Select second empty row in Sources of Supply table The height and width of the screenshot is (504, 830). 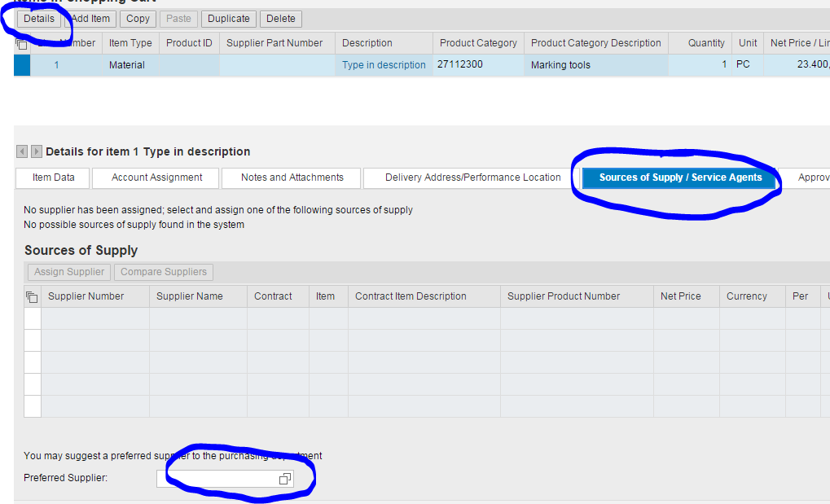33,340
